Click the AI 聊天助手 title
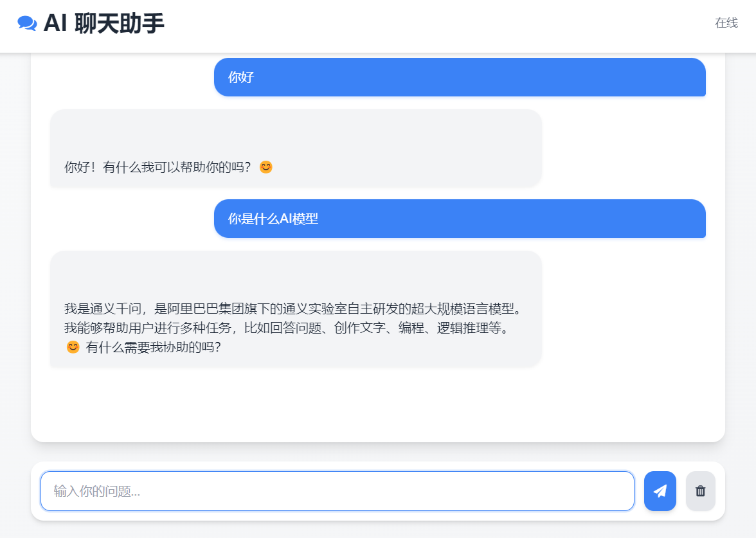 [104, 23]
